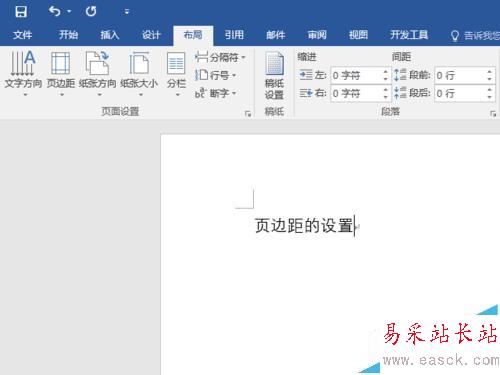The image size is (500, 375).
Task: Decrease 段前 spacing with down arrow
Action: point(489,79)
